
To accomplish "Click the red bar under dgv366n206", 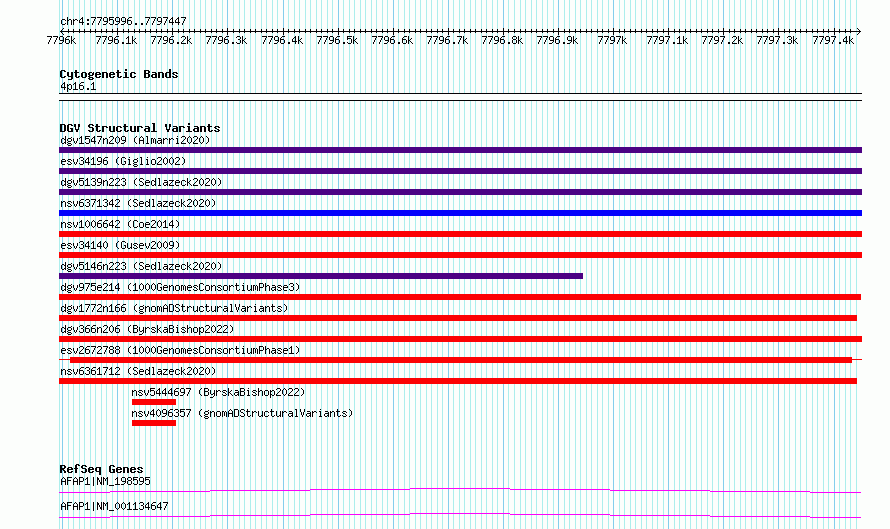I will (460, 339).
